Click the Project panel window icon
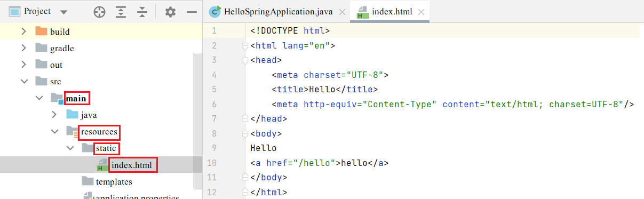644x199 pixels. pos(15,12)
